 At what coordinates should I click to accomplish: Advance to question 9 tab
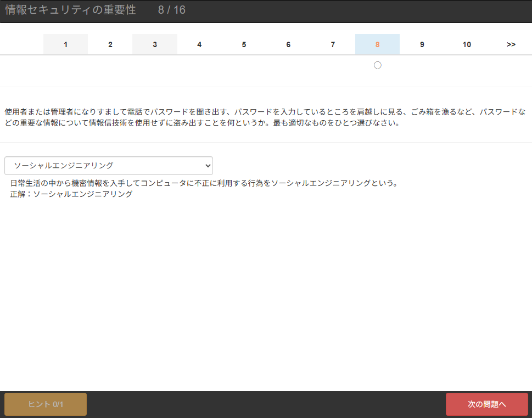point(422,44)
